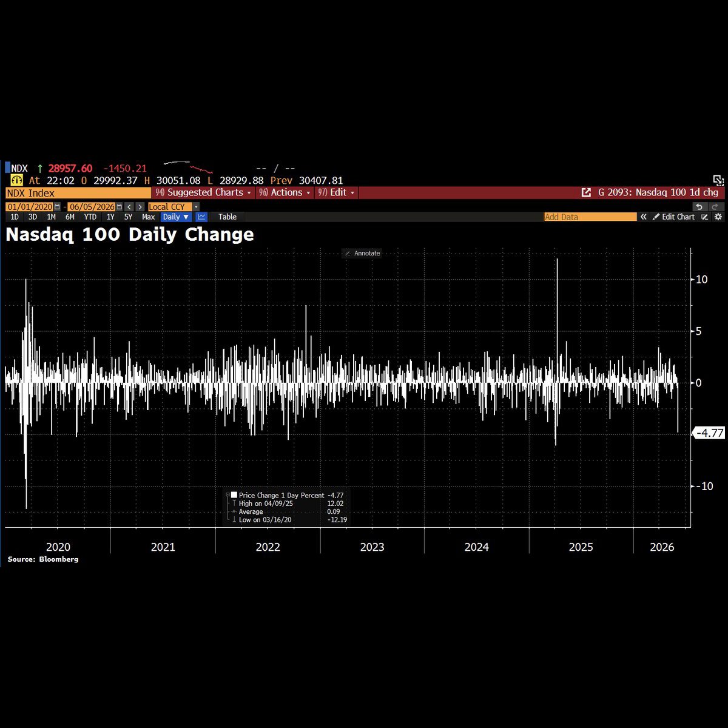Open the Suggested Charts menu
Screen dimensions: 728x728
coord(203,192)
